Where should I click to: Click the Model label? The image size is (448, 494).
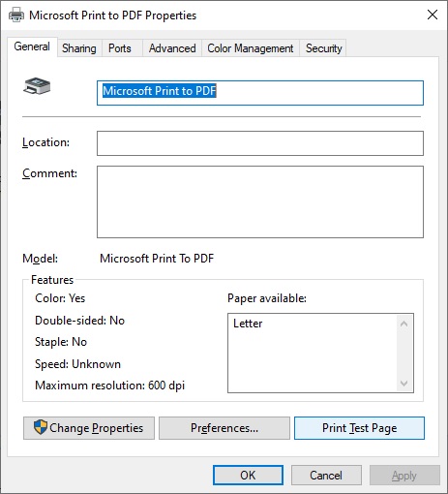point(40,259)
